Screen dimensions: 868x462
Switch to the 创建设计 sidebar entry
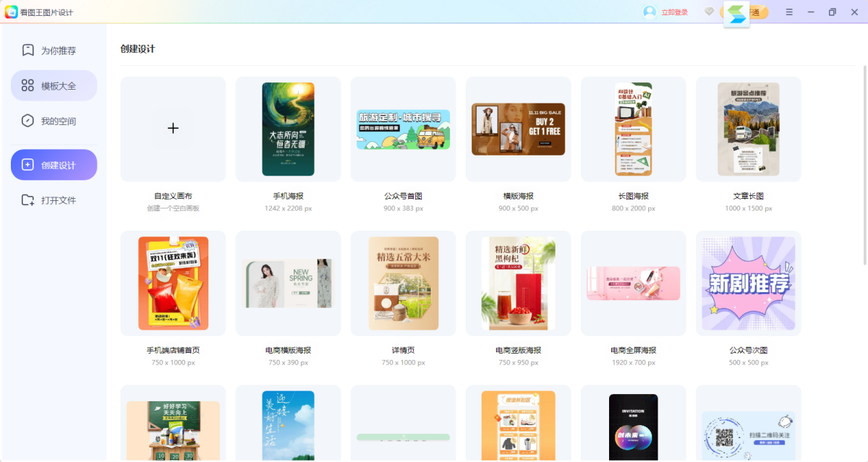(x=54, y=164)
